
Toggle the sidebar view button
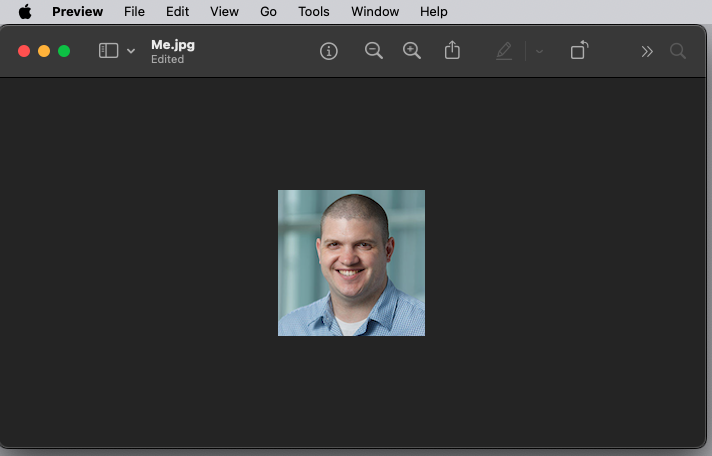point(109,50)
